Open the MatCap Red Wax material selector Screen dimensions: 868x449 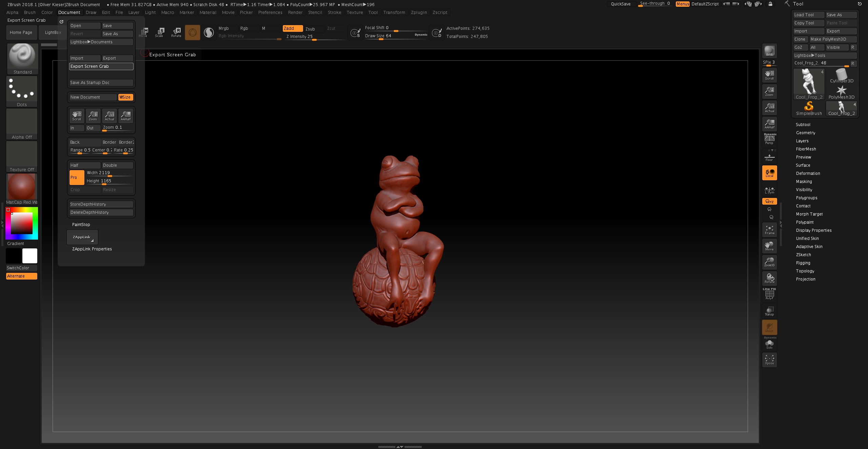22,189
